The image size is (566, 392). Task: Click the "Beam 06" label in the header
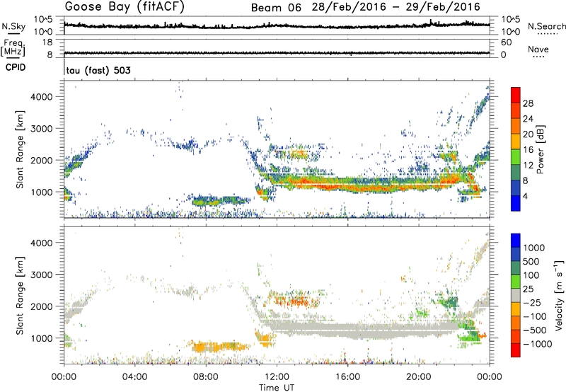click(276, 7)
